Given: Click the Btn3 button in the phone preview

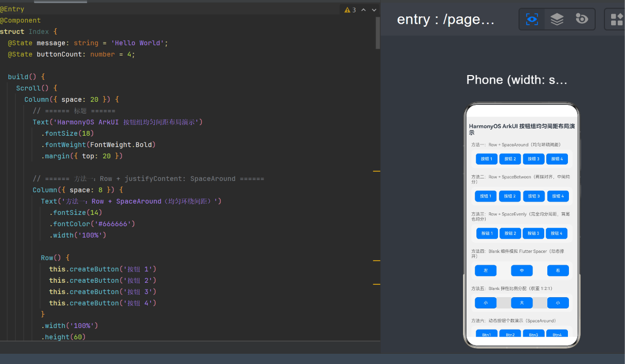Looking at the screenshot, I should click(533, 334).
